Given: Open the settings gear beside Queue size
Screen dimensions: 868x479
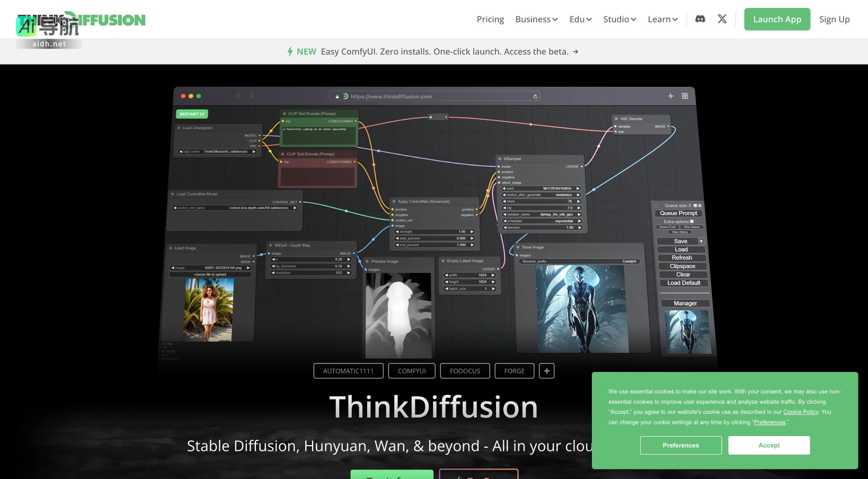Looking at the screenshot, I should (700, 206).
